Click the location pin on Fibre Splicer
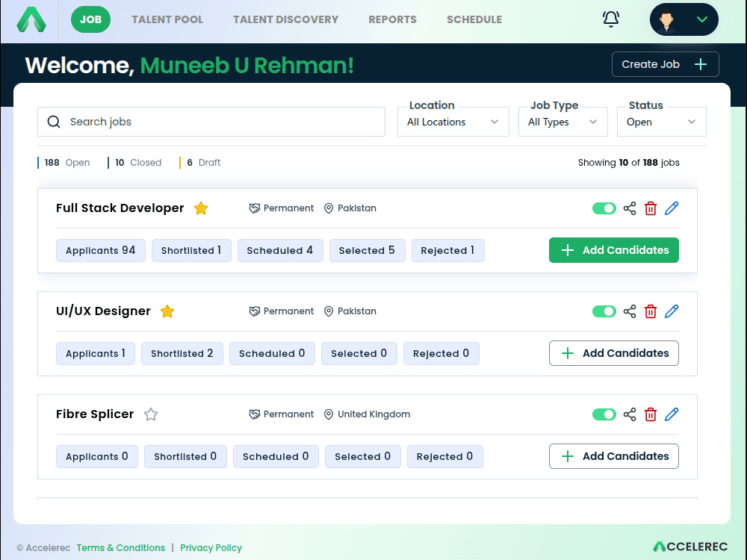The width and height of the screenshot is (747, 560). [328, 414]
